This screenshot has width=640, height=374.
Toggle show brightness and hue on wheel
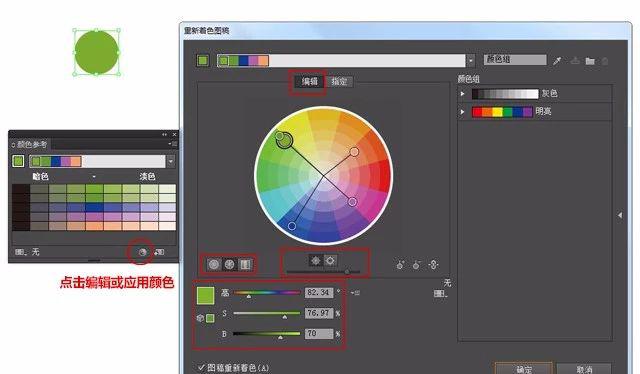[330, 260]
